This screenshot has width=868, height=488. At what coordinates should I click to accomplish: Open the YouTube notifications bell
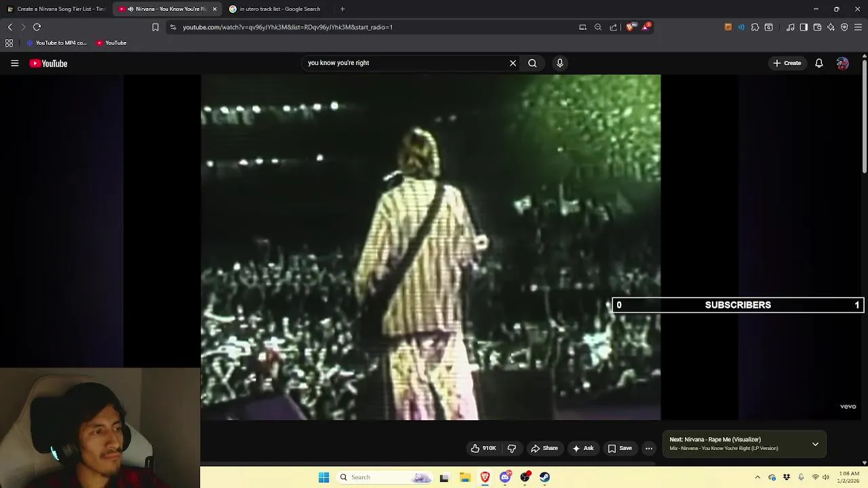[818, 63]
